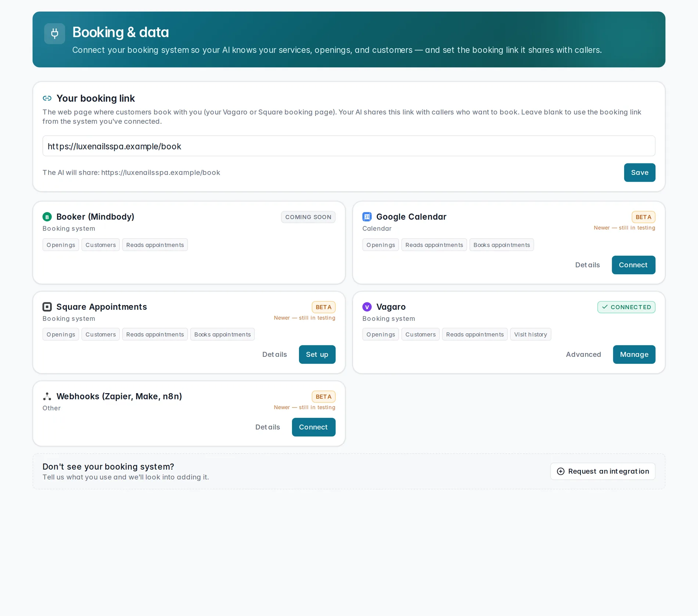Click the Square Appointments card title
698x616 pixels.
102,307
